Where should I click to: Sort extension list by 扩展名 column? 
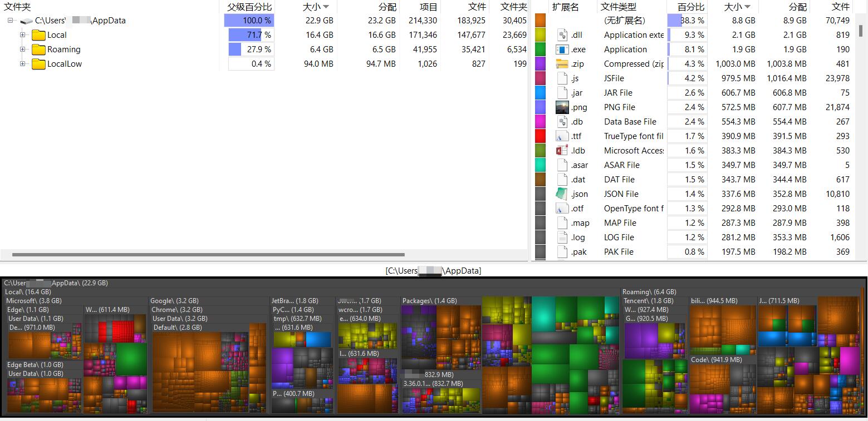coord(565,7)
